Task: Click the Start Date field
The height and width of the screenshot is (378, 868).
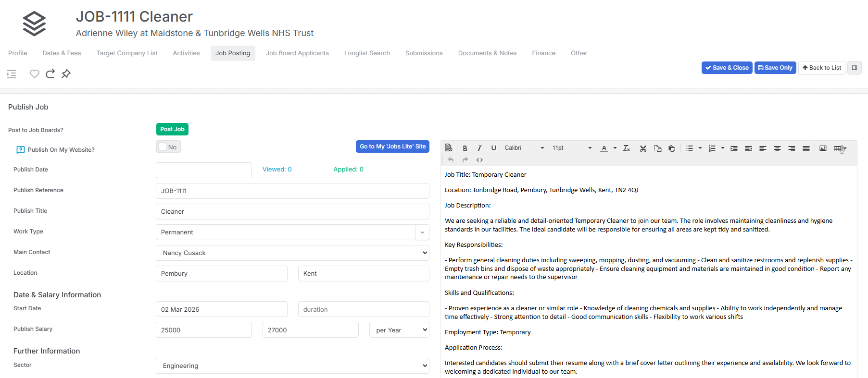Action: [222, 309]
